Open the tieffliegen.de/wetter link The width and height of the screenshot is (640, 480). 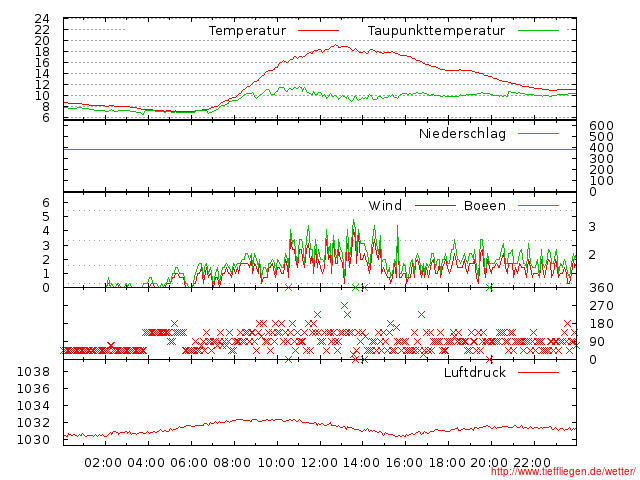click(563, 472)
